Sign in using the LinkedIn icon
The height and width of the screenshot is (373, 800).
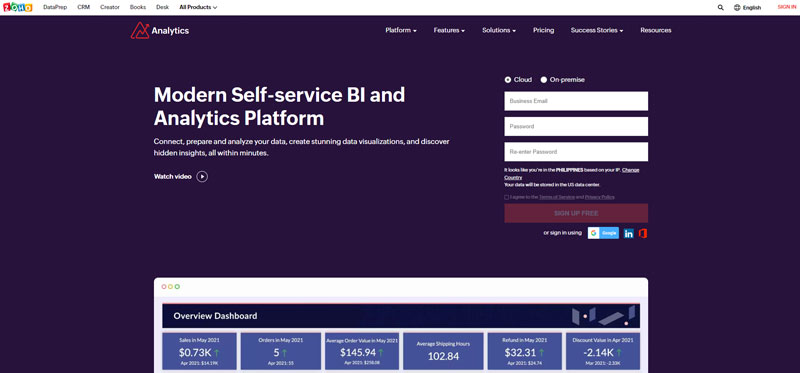tap(629, 233)
